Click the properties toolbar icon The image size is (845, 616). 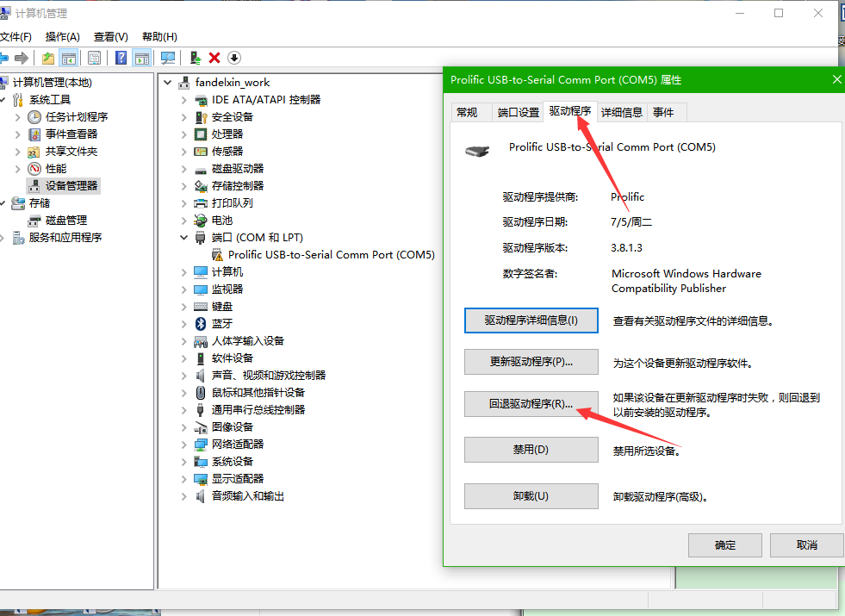point(94,58)
